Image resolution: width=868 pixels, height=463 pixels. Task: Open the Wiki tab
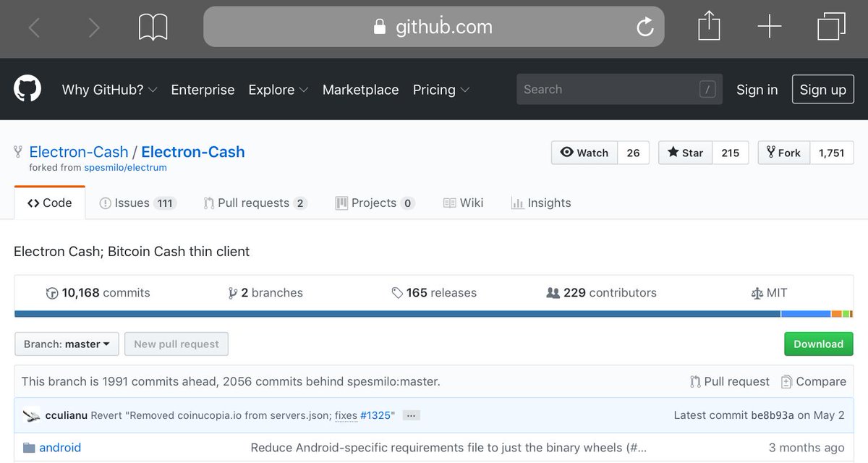tap(463, 203)
